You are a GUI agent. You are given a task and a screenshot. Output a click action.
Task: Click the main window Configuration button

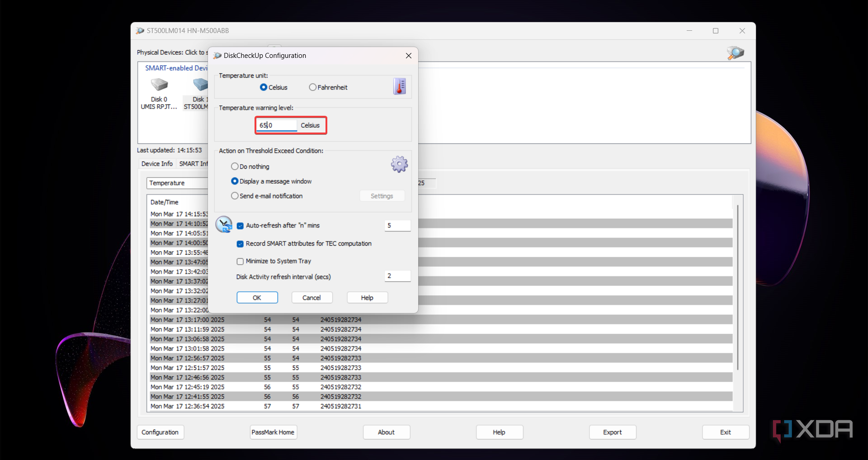coord(160,432)
